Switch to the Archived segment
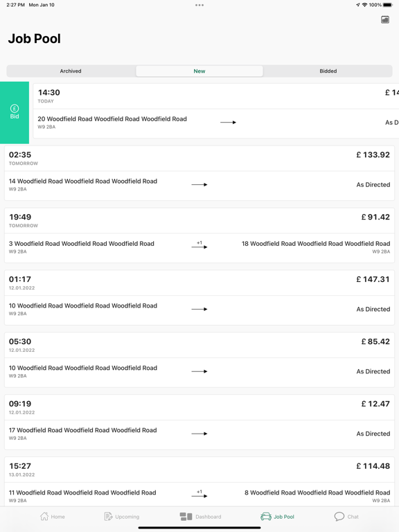The width and height of the screenshot is (399, 532). point(71,71)
